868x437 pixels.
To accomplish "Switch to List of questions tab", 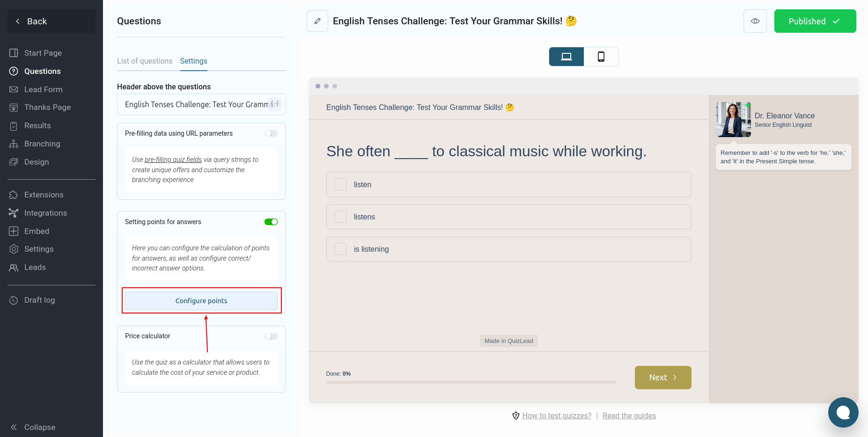I will pyautogui.click(x=145, y=61).
